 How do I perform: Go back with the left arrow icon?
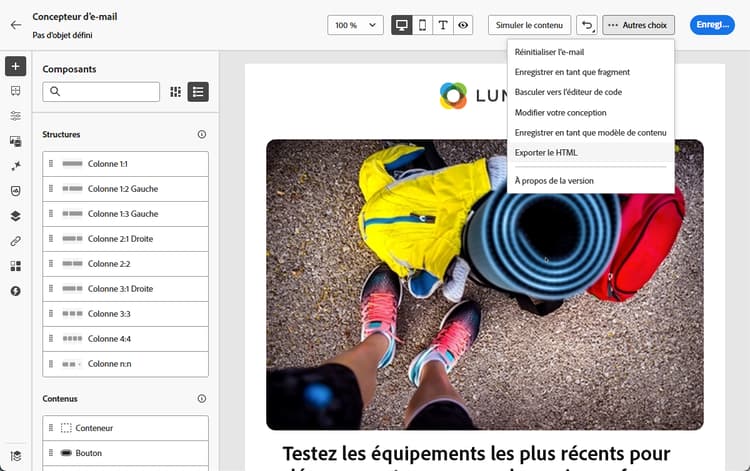16,25
